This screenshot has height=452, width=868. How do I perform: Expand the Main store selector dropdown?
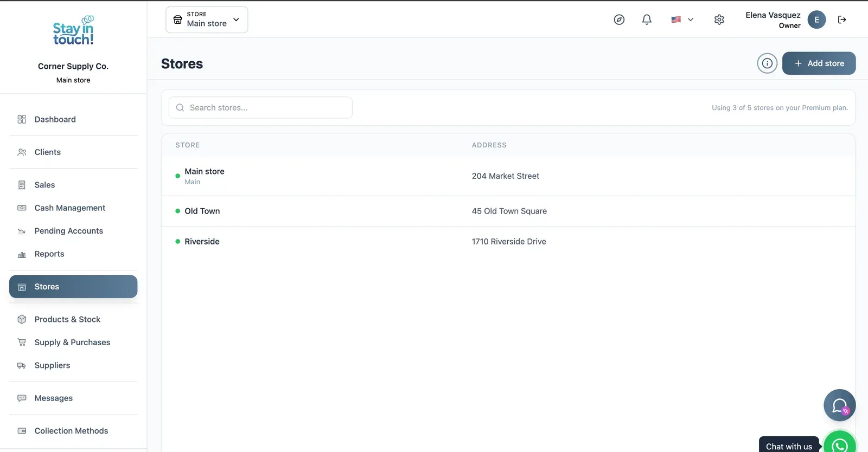pos(207,20)
